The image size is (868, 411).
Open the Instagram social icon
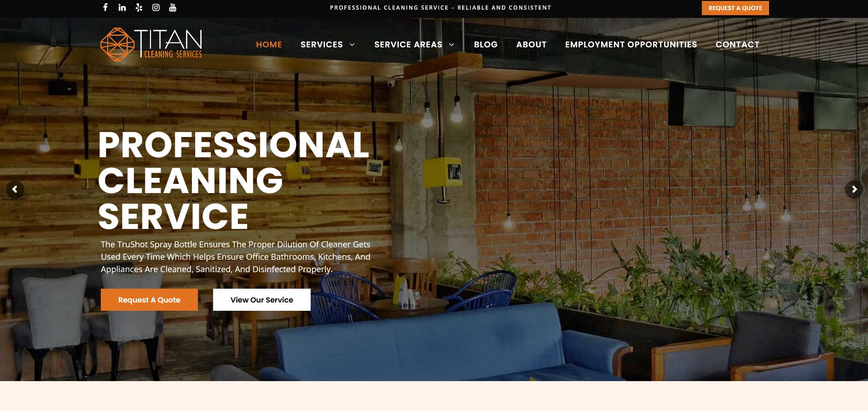(156, 7)
